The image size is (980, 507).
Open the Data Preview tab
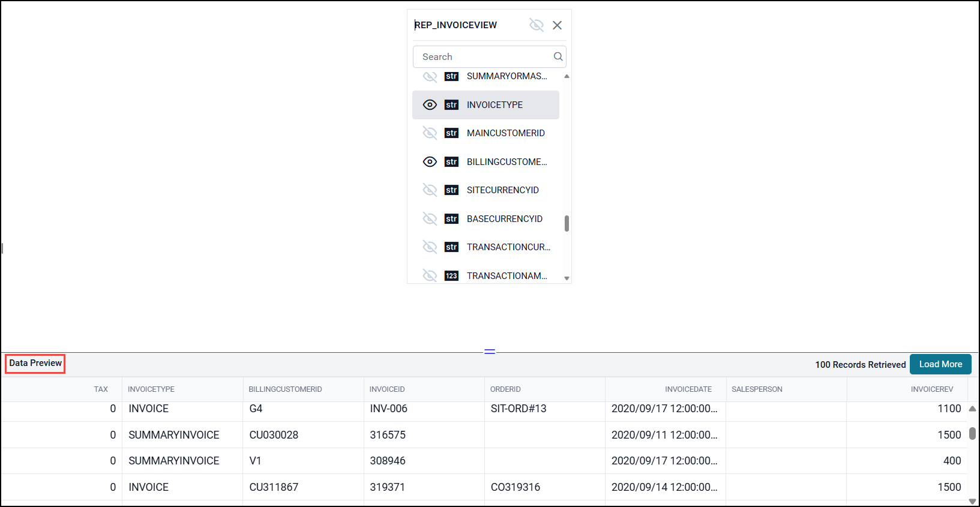tap(35, 363)
